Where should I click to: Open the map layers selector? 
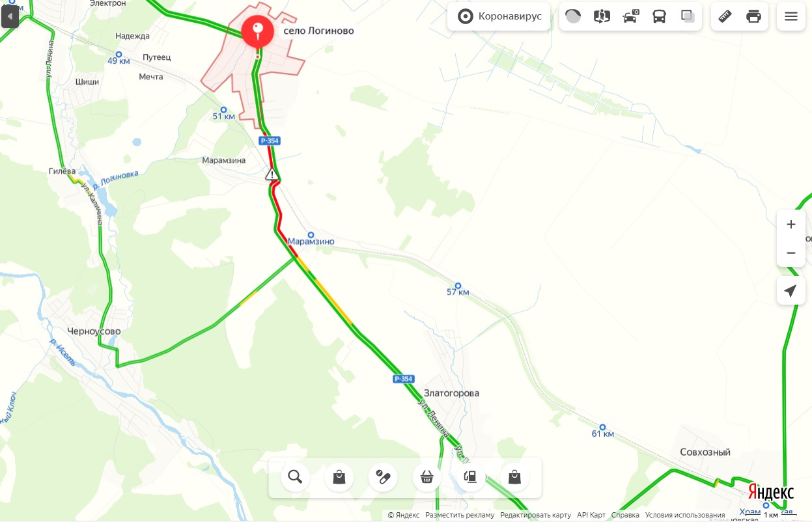(x=688, y=16)
